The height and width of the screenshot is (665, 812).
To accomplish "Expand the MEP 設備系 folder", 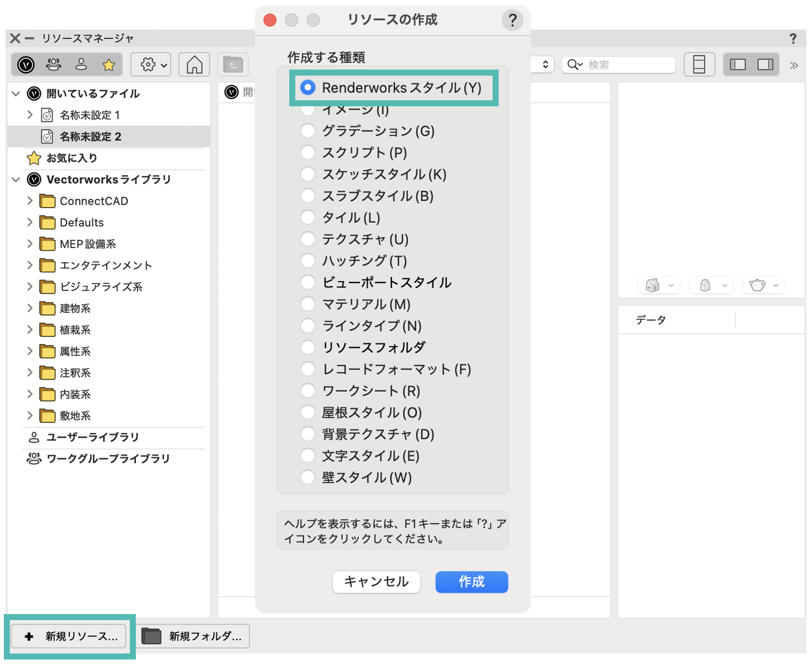I will tap(30, 244).
